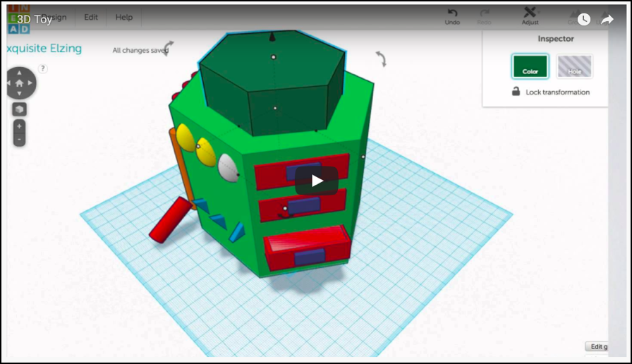632x364 pixels.
Task: Orbit view right with right arrow
Action: 30,83
